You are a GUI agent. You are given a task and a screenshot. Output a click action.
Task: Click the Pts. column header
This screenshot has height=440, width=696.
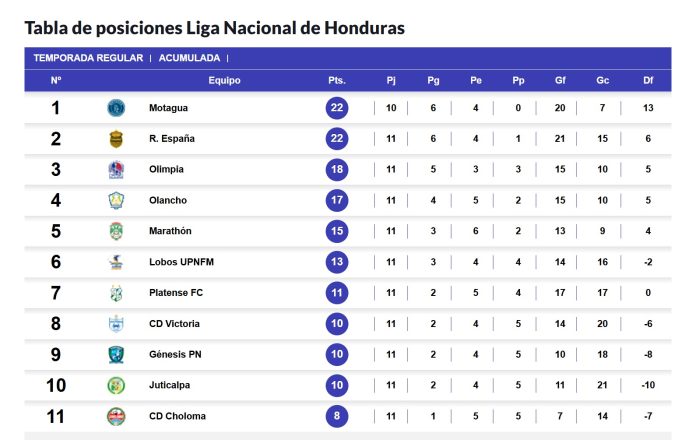coord(336,80)
